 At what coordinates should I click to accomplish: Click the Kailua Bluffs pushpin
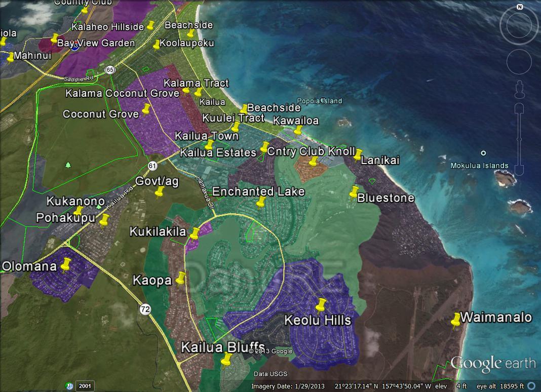click(226, 360)
